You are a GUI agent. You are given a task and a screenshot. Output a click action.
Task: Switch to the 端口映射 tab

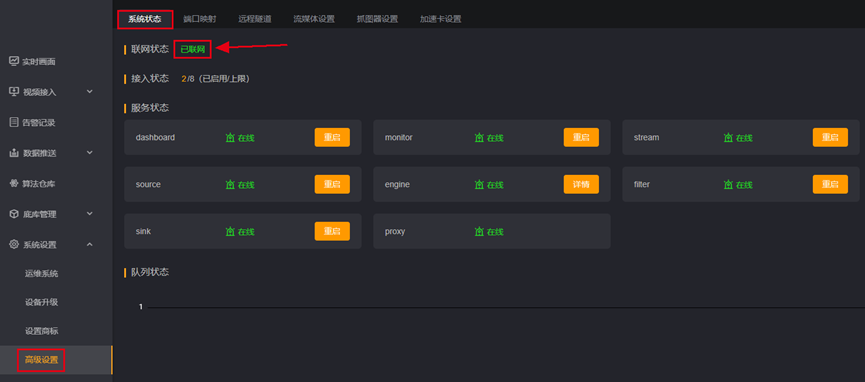click(x=200, y=19)
